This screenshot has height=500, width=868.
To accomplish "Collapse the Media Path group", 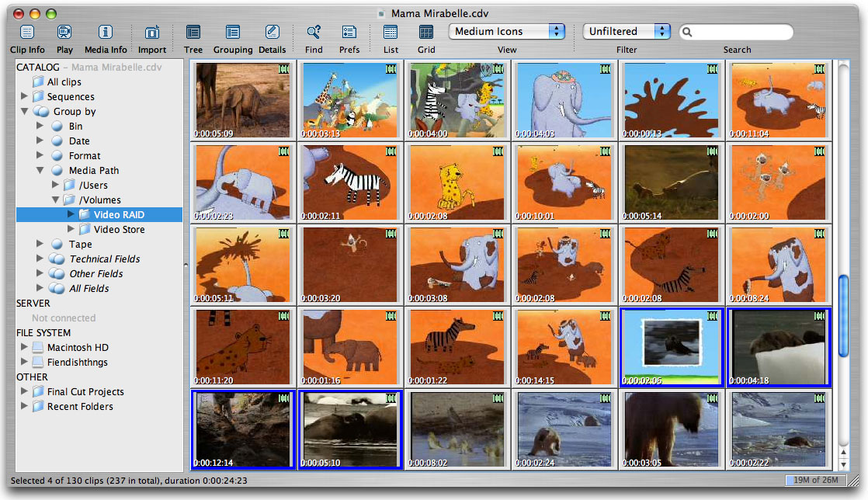I will tap(40, 171).
